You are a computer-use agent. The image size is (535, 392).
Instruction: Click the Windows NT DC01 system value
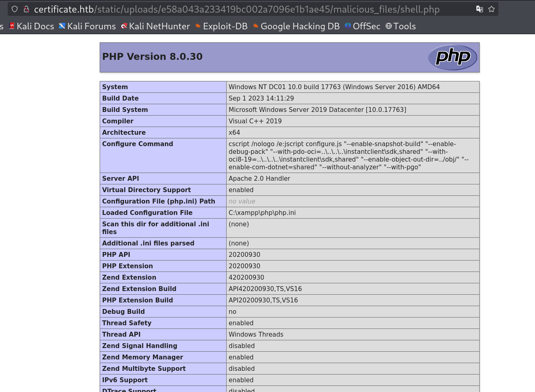coord(334,87)
